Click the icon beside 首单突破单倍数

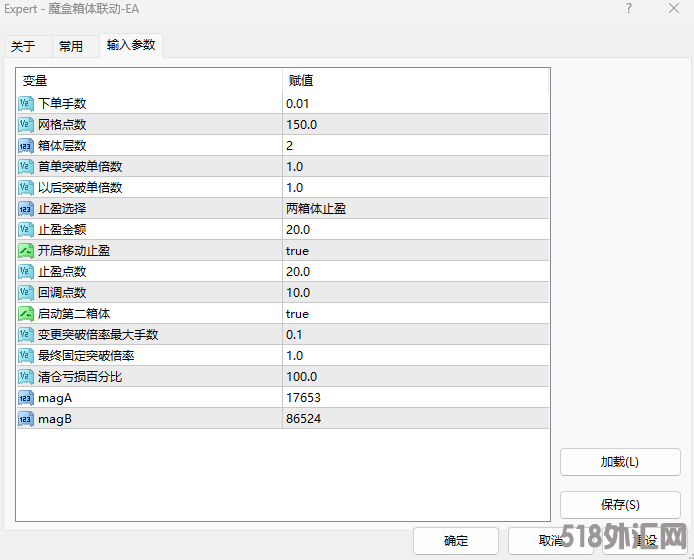(26, 166)
